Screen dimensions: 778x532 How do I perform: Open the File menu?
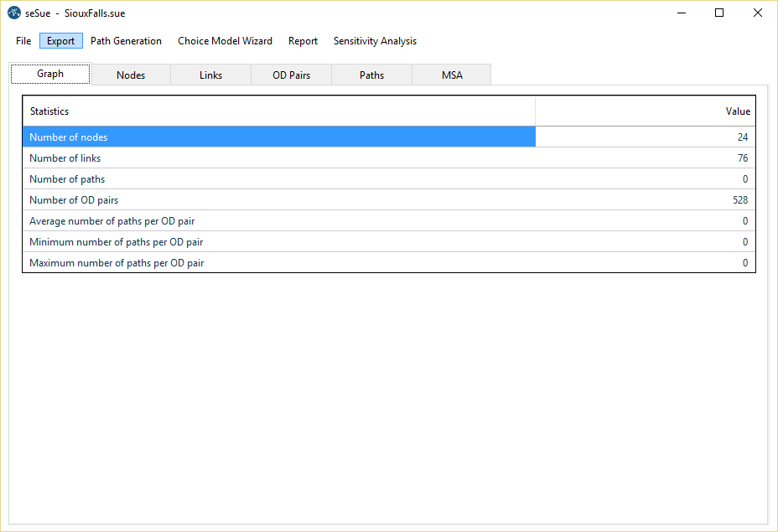23,41
